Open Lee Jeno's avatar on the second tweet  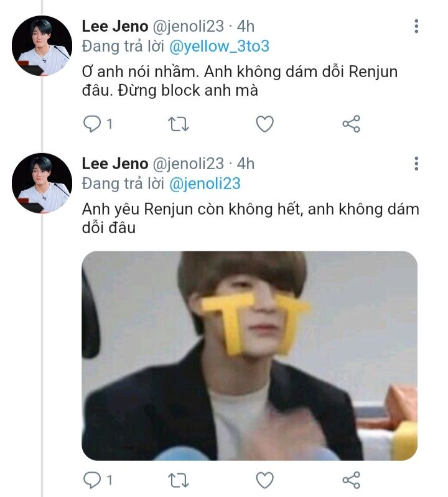pos(42,183)
